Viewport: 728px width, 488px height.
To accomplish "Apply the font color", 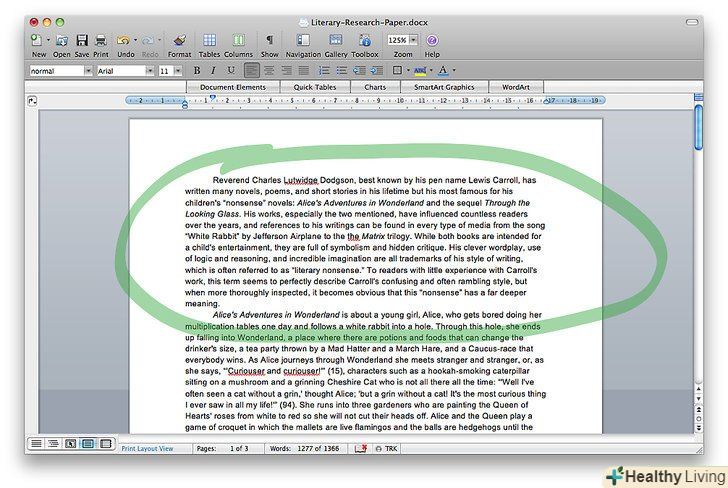I will (443, 71).
